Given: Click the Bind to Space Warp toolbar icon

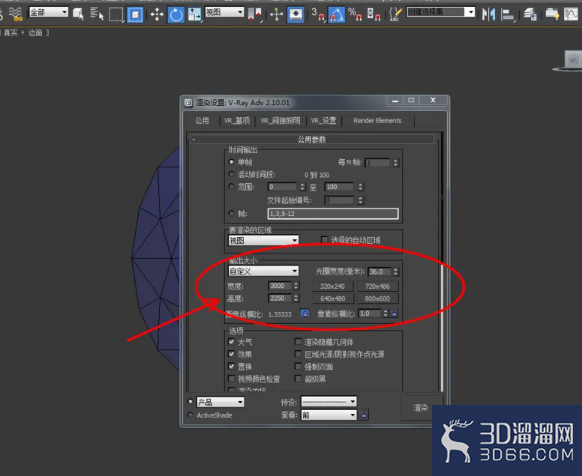Looking at the screenshot, I should click(x=15, y=14).
